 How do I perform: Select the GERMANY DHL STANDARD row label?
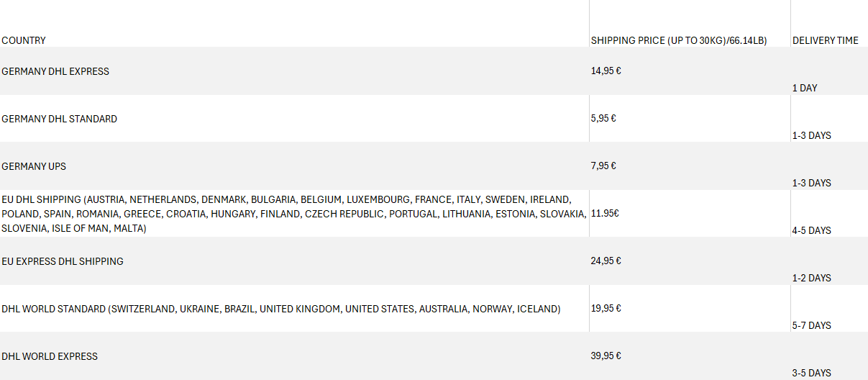point(59,119)
